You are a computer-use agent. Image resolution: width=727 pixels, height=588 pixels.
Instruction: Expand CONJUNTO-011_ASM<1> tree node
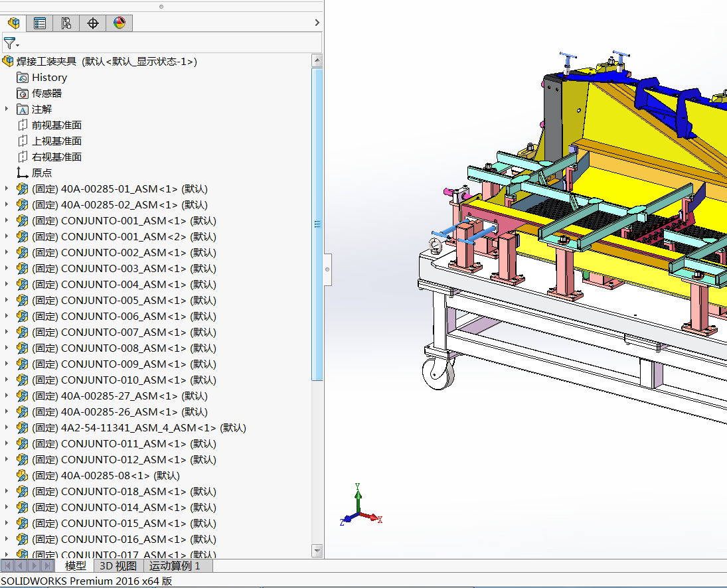click(x=7, y=443)
